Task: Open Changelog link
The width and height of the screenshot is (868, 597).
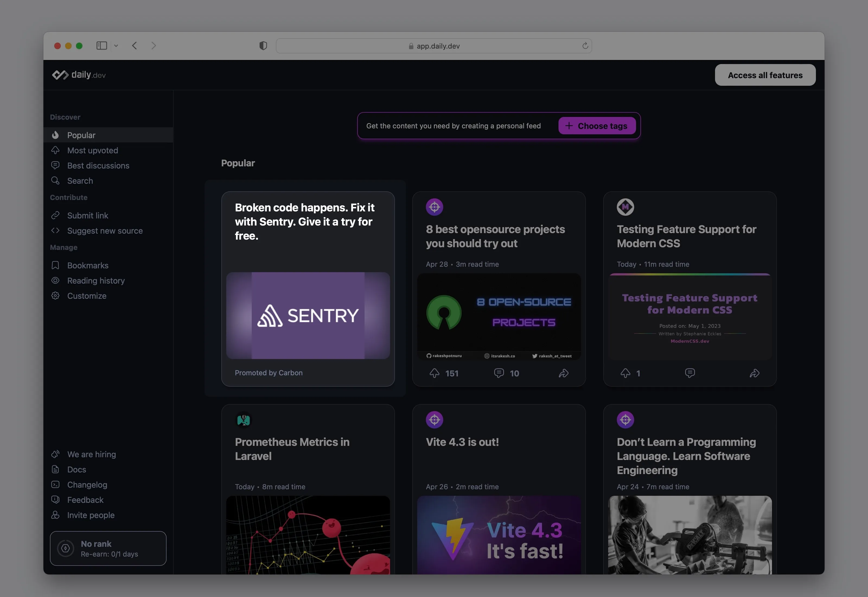Action: pos(87,485)
